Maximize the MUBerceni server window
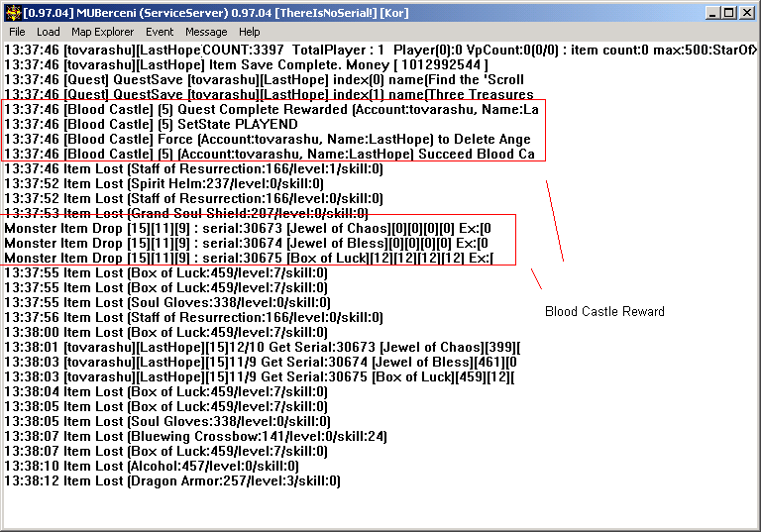The width and height of the screenshot is (761, 532). tap(728, 13)
